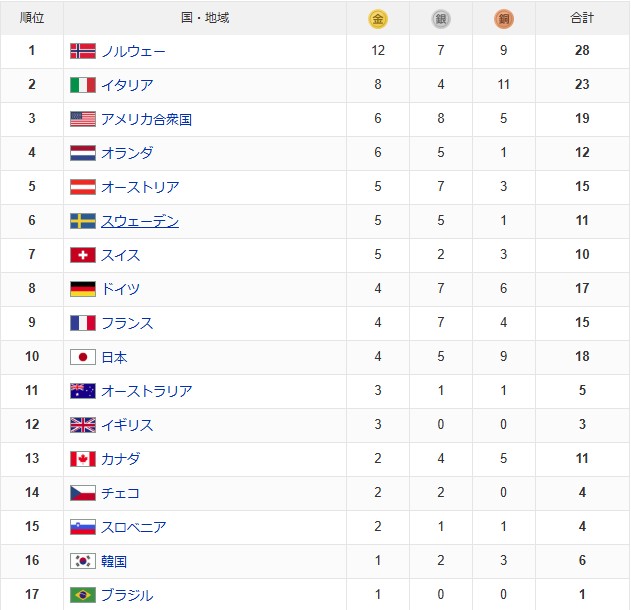Select the ドイツ country link

120,289
